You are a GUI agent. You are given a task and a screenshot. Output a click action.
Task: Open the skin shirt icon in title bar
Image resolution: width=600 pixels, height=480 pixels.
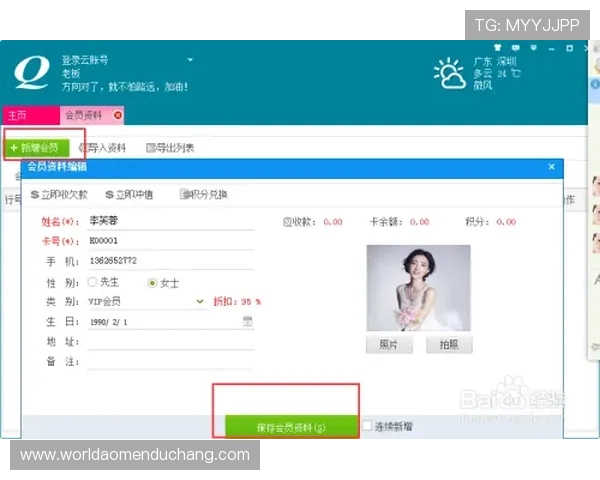[x=497, y=47]
